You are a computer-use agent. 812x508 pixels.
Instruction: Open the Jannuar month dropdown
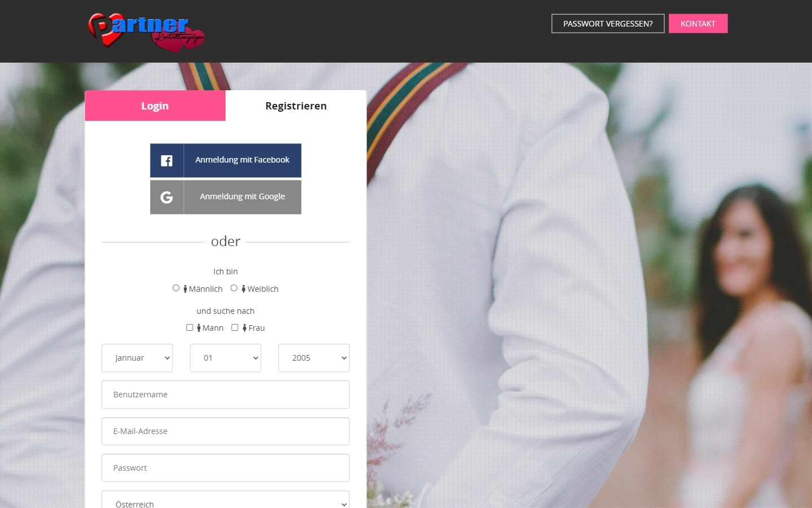pos(137,358)
